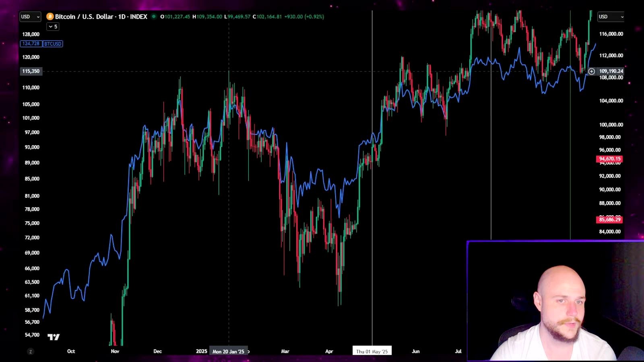Screen dimensions: 644x362
Task: Click the green market status dot
Action: (x=154, y=16)
